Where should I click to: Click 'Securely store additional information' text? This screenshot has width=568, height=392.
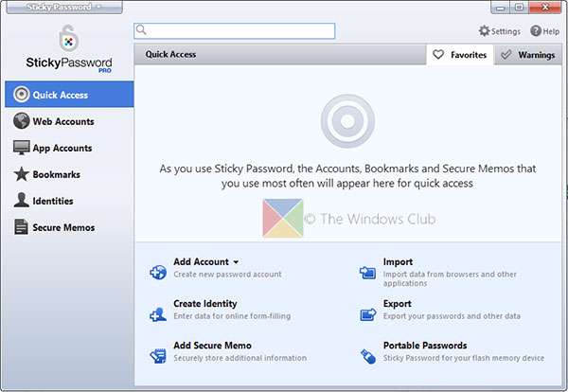click(x=240, y=358)
